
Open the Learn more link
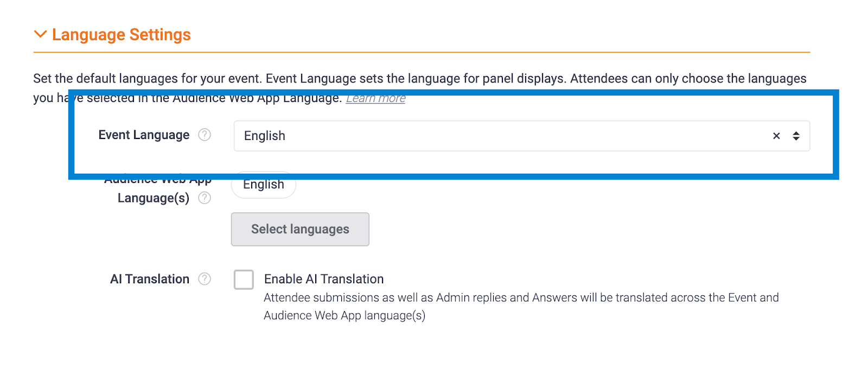[x=375, y=99]
